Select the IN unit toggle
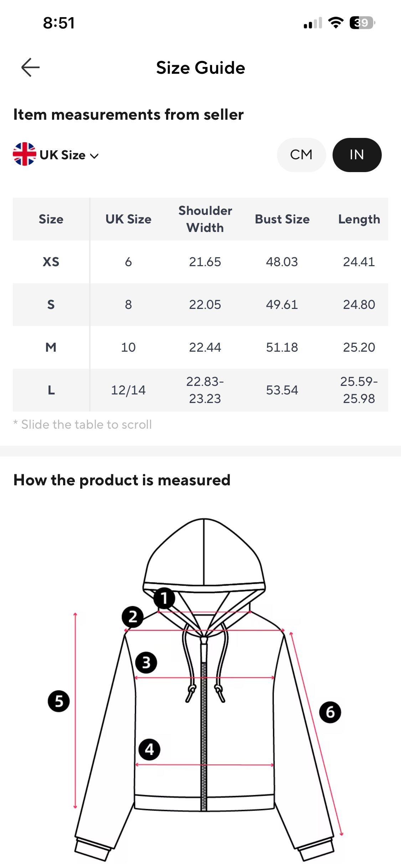Screen dimensions: 401x868 pos(357,155)
